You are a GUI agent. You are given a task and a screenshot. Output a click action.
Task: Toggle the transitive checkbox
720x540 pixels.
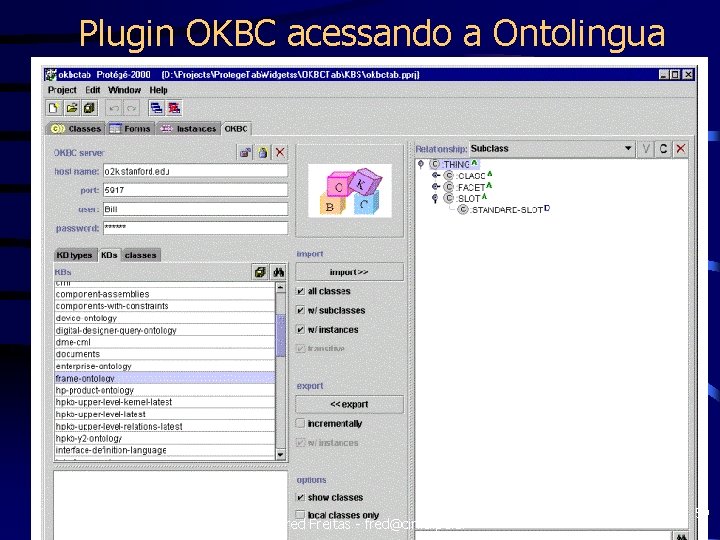[x=300, y=349]
